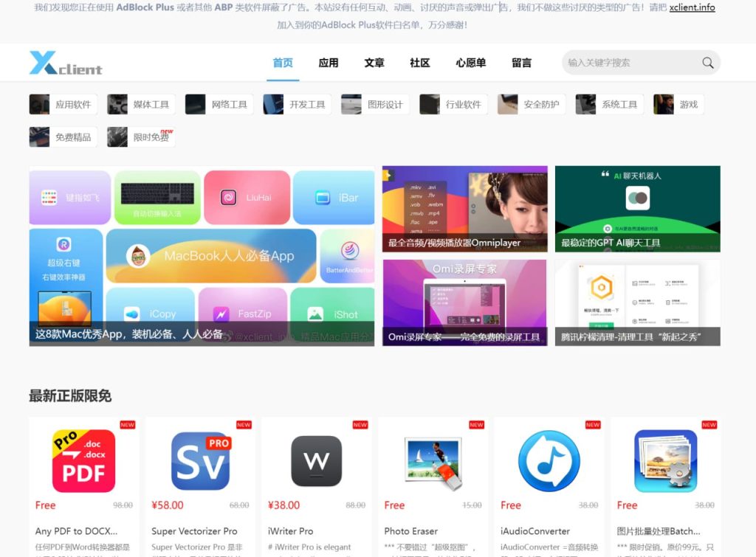This screenshot has height=557, width=756.
Task: Click the 最新正版限免 section heading
Action: [70, 395]
